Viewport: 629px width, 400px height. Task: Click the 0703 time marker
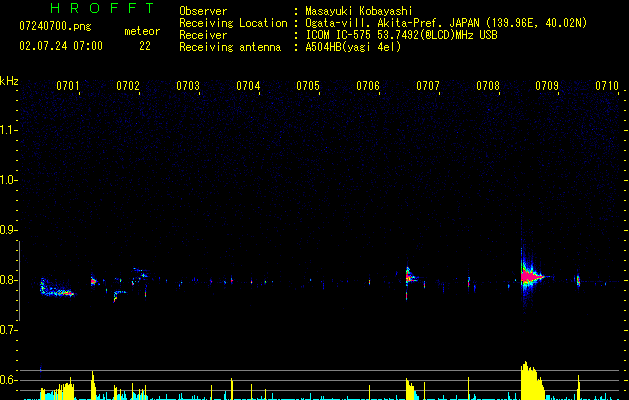pyautogui.click(x=188, y=86)
